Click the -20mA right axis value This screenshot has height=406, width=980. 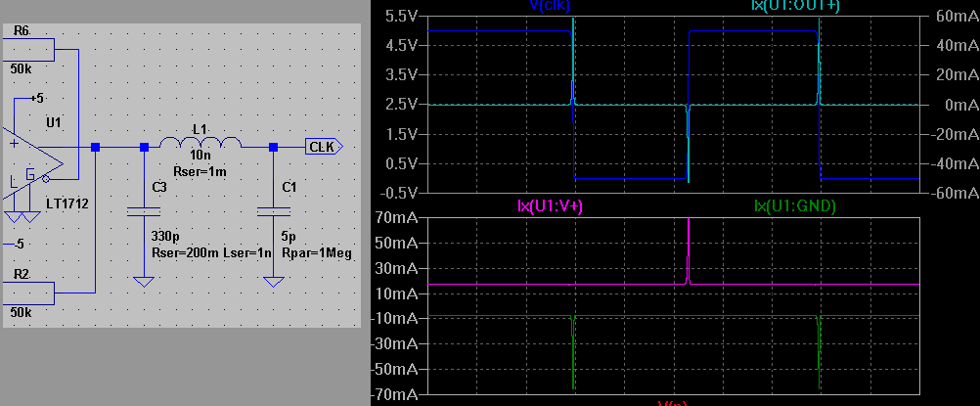coord(954,134)
